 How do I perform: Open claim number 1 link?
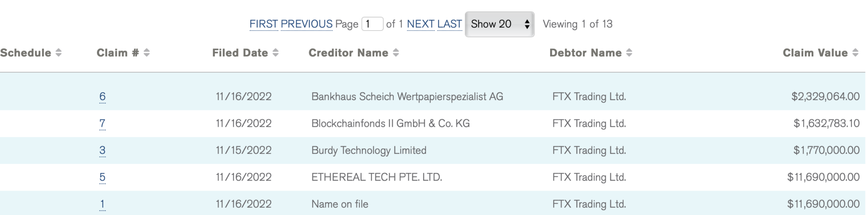pyautogui.click(x=103, y=204)
